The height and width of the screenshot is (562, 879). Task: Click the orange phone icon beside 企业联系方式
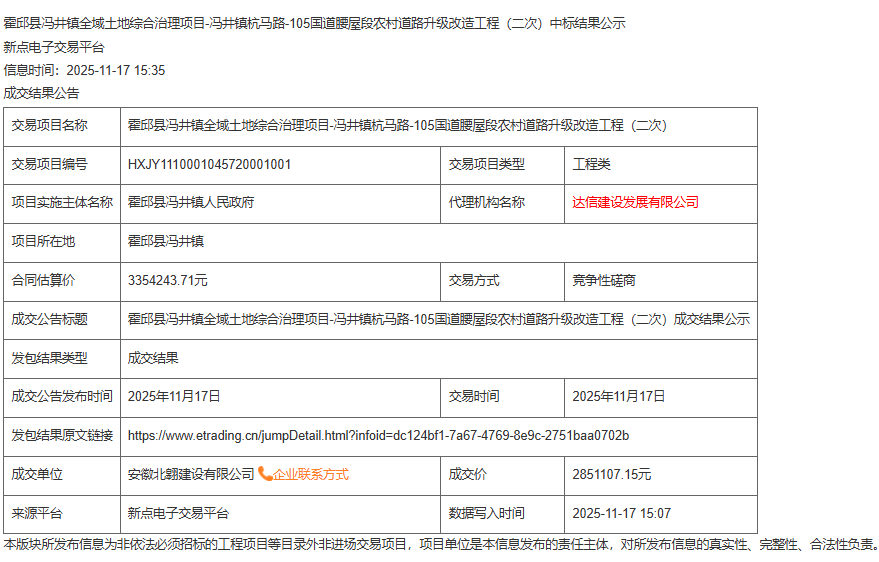point(265,474)
